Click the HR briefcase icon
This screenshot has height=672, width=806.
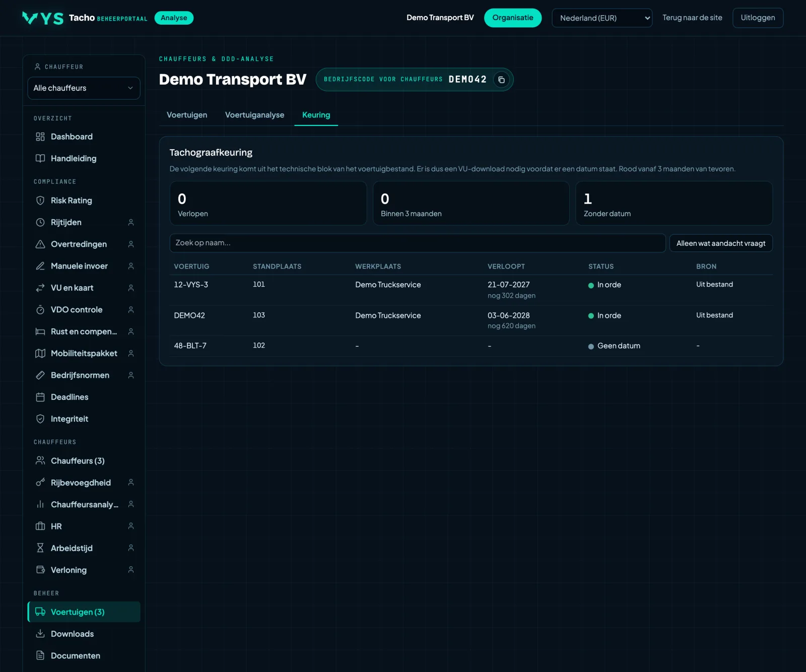pyautogui.click(x=40, y=526)
